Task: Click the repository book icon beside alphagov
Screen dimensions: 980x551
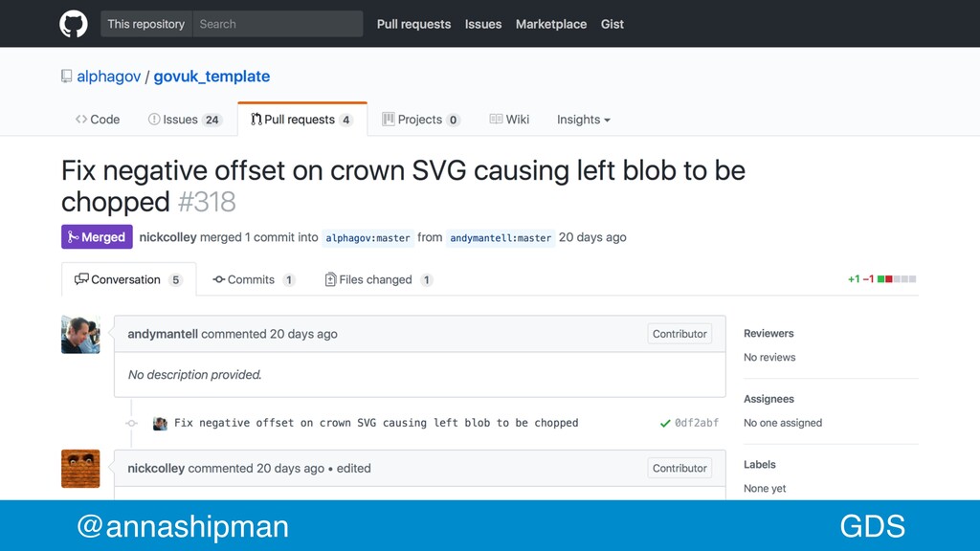Action: coord(66,77)
